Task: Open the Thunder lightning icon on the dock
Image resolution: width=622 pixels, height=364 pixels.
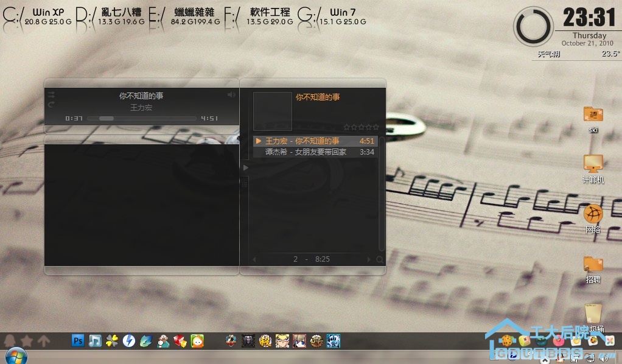Action: click(x=128, y=341)
